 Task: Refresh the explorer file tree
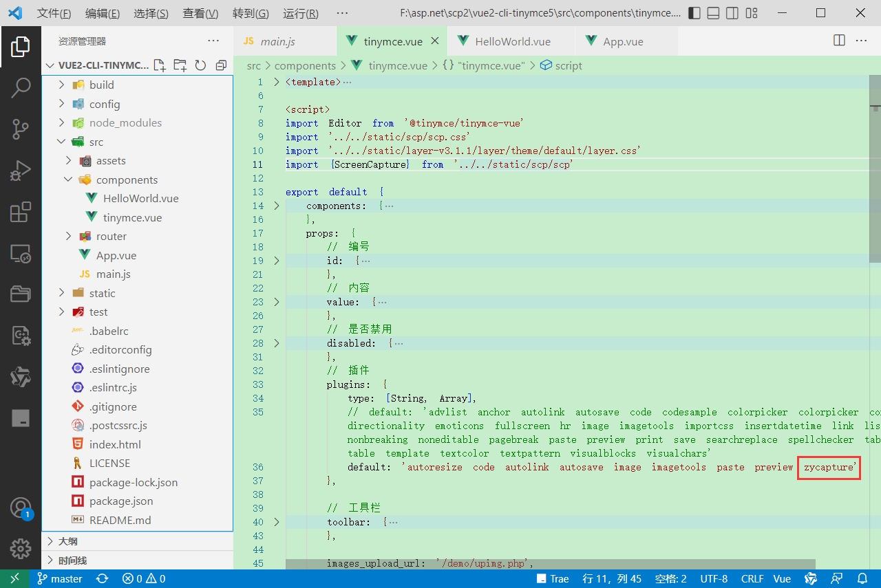click(200, 65)
